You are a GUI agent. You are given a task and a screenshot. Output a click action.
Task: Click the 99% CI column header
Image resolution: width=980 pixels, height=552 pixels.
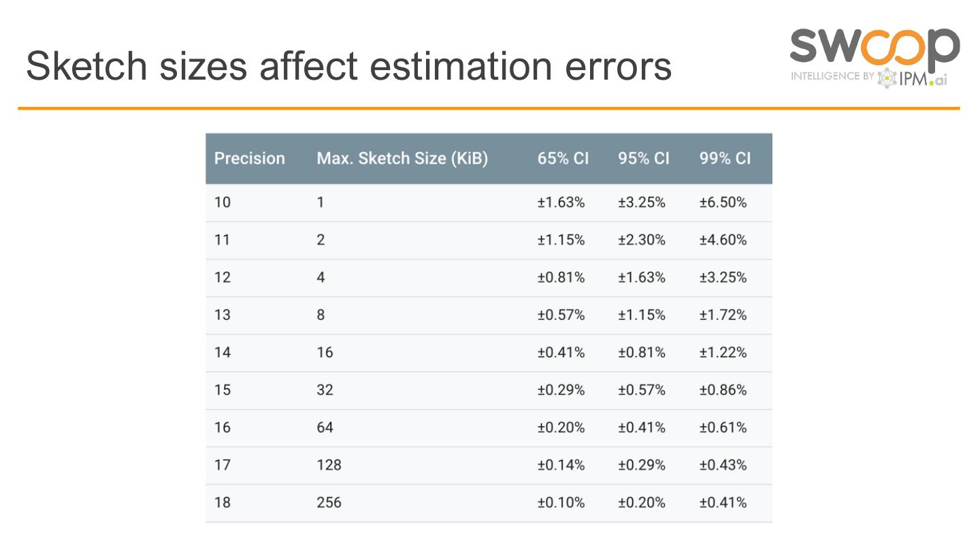coord(724,159)
